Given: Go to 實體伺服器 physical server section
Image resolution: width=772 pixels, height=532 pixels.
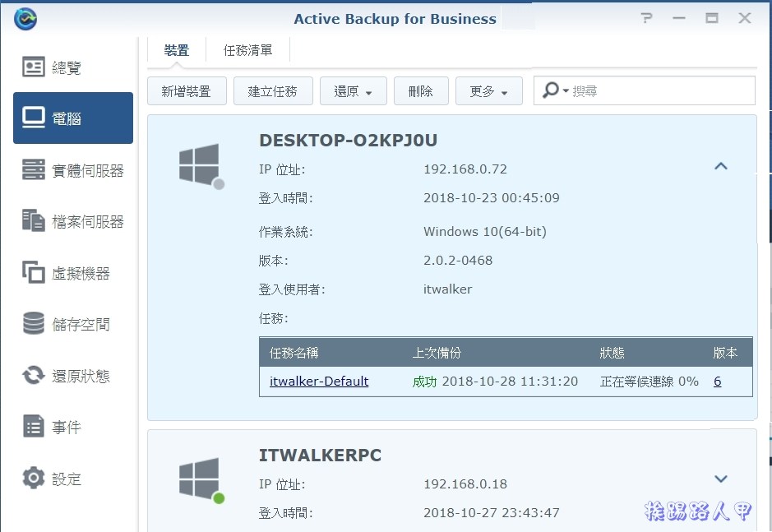Looking at the screenshot, I should coord(73,170).
